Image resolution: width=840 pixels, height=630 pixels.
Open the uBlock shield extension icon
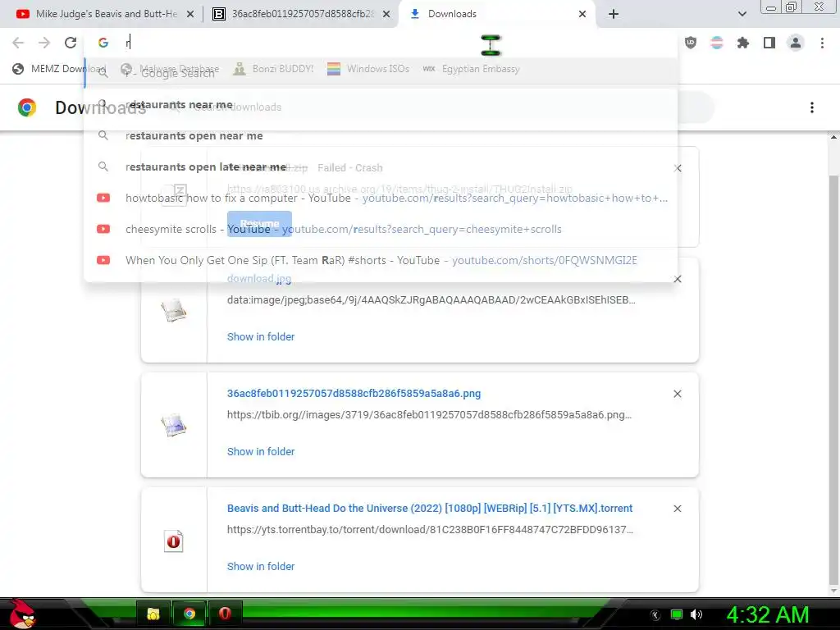pos(691,43)
